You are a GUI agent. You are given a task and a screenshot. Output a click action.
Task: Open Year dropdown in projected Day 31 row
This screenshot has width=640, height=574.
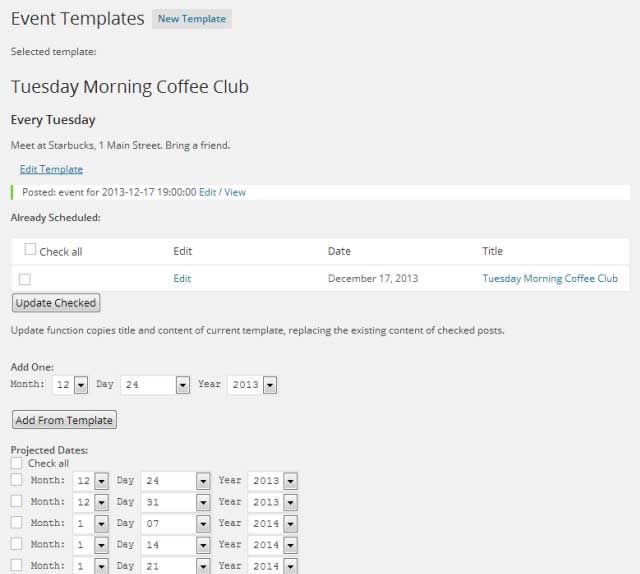[x=273, y=502]
